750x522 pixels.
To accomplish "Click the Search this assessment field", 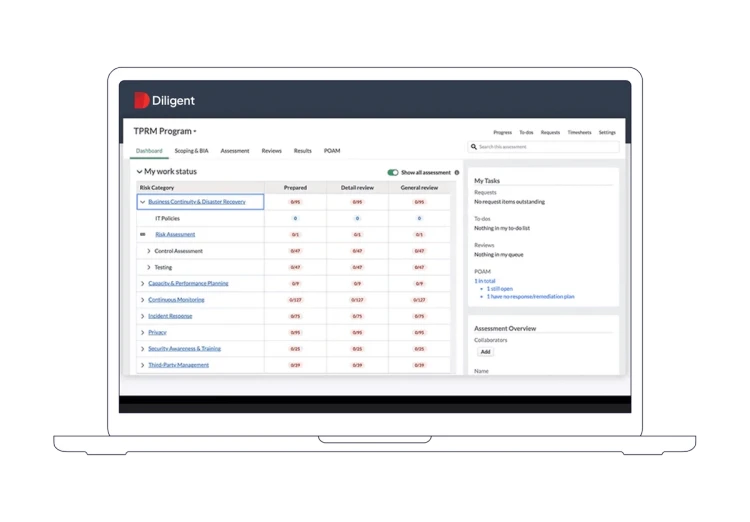I will click(x=543, y=147).
